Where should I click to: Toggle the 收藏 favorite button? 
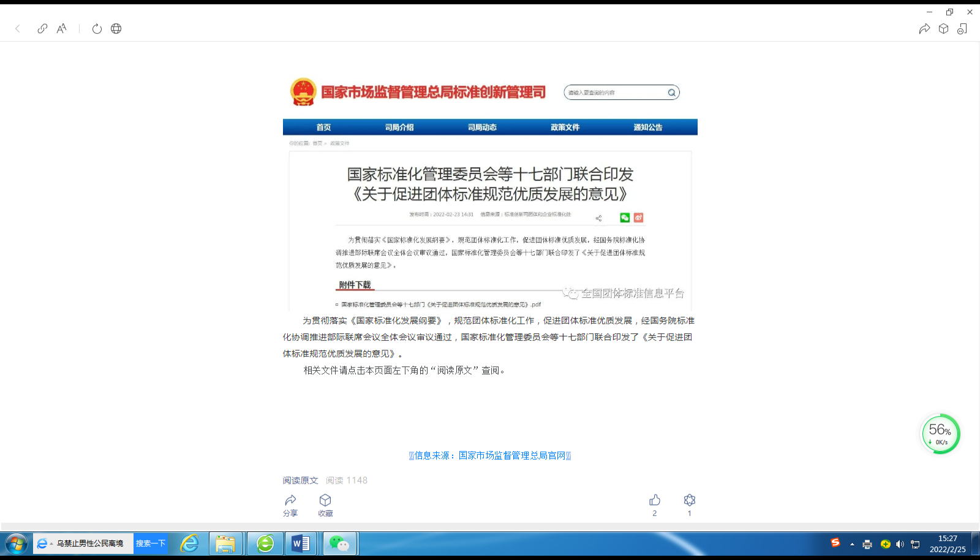tap(325, 500)
